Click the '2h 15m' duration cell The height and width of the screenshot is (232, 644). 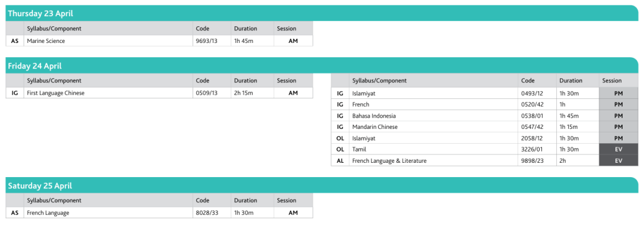pyautogui.click(x=252, y=93)
